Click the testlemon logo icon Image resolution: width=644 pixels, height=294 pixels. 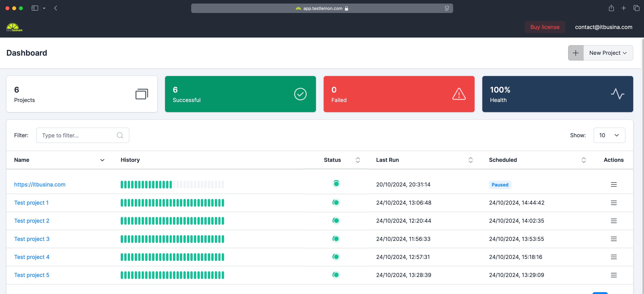pyautogui.click(x=14, y=27)
